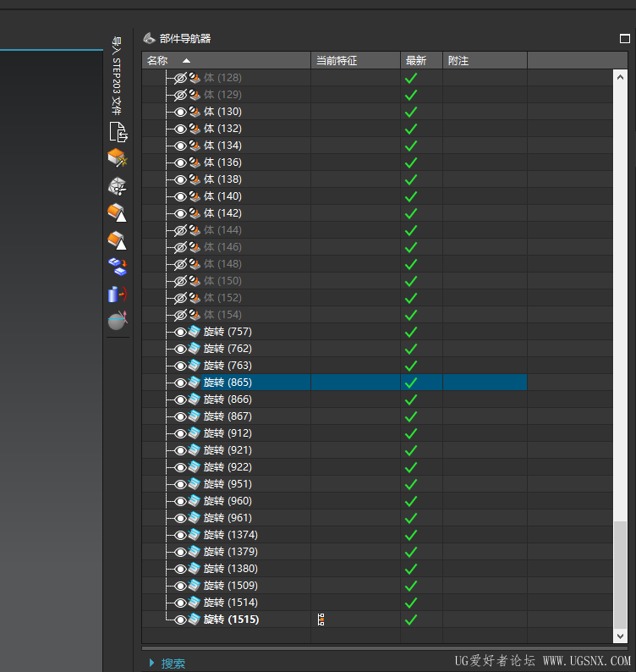Click the 最新 column header
The height and width of the screenshot is (672, 636).
pyautogui.click(x=421, y=60)
